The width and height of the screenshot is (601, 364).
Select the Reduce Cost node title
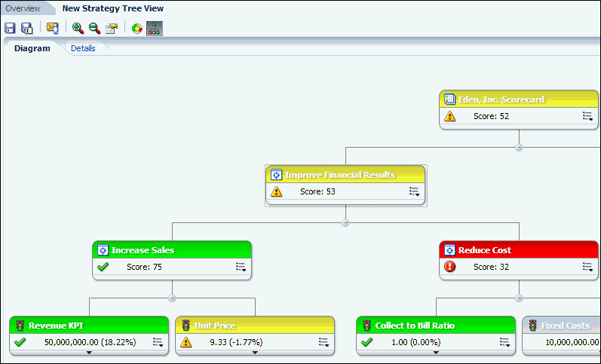coord(485,250)
